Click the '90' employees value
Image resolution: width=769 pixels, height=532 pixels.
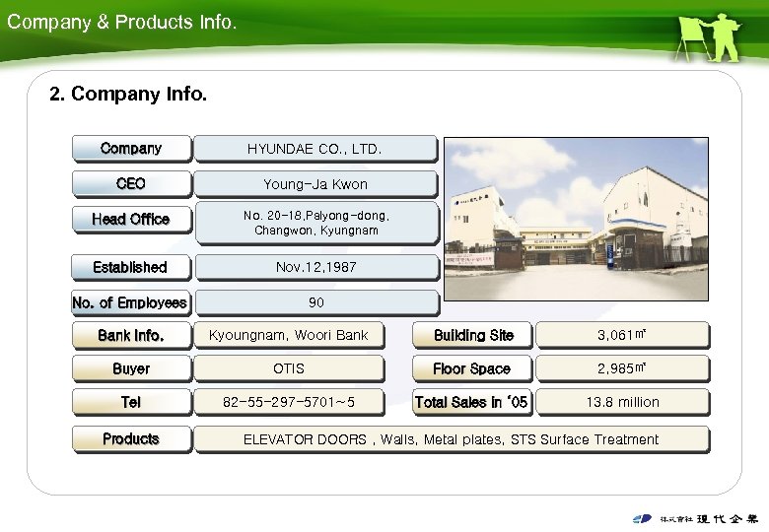[316, 302]
